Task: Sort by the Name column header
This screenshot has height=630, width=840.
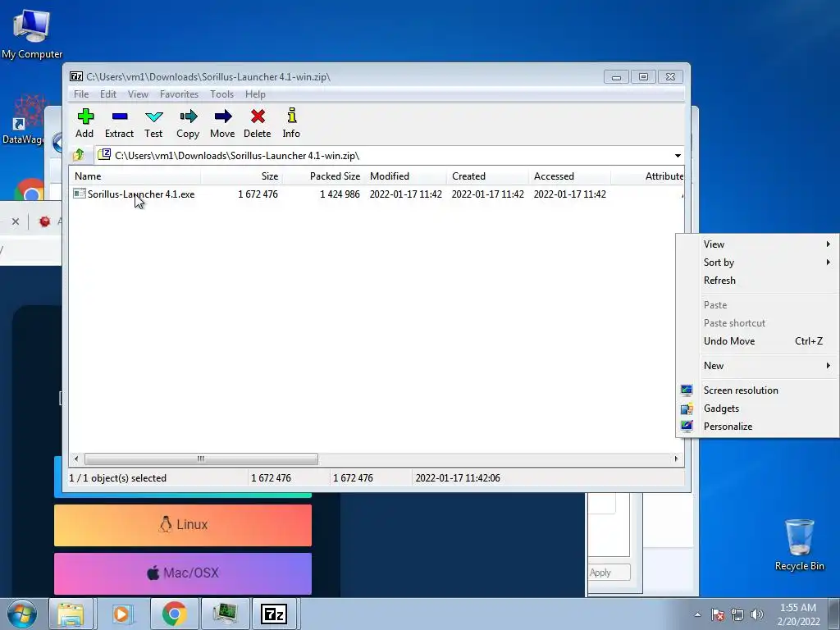Action: click(x=135, y=176)
